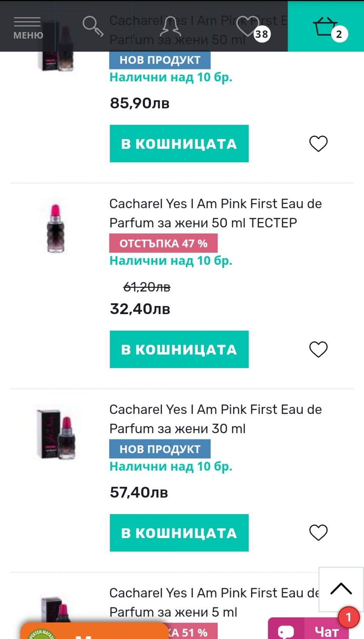Screen dimensions: 364x639
Task: Favorite the 30 ml Cacharel perfume
Action: [x=318, y=533]
